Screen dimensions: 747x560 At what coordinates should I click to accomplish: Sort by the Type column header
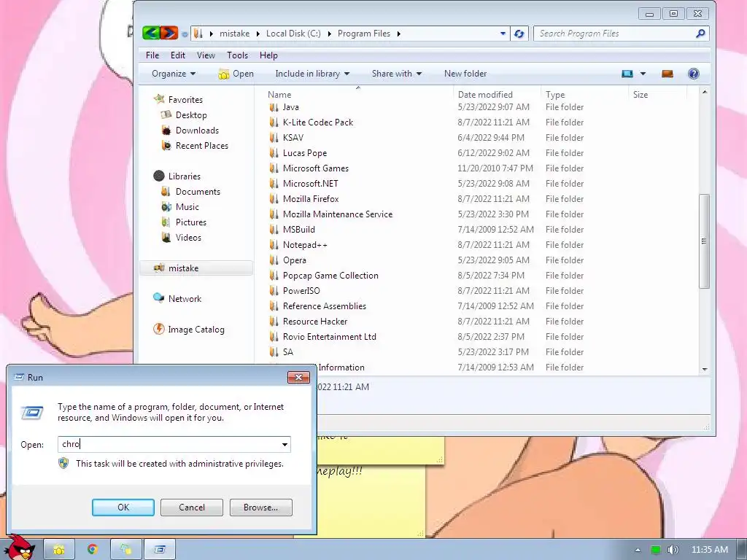click(584, 94)
